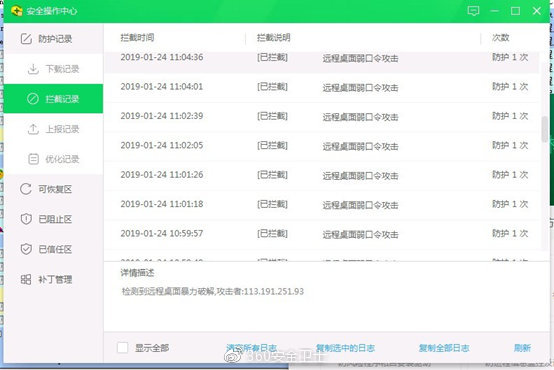Click the log list vertical scrollbar thumb
The width and height of the screenshot is (554, 370).
pyautogui.click(x=545, y=129)
